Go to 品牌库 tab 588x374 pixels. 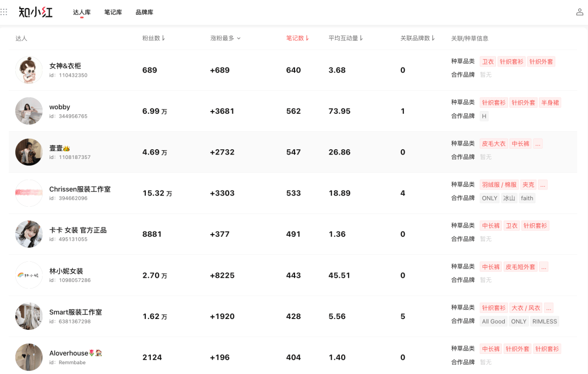[144, 12]
